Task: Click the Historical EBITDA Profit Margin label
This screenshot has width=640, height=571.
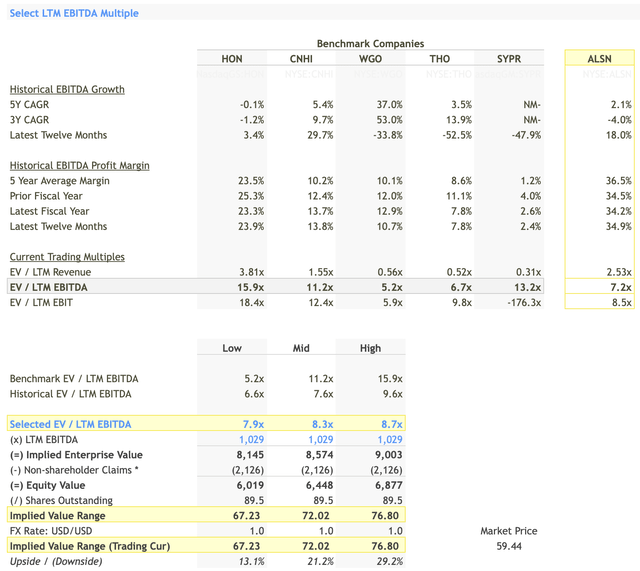Action: tap(80, 165)
